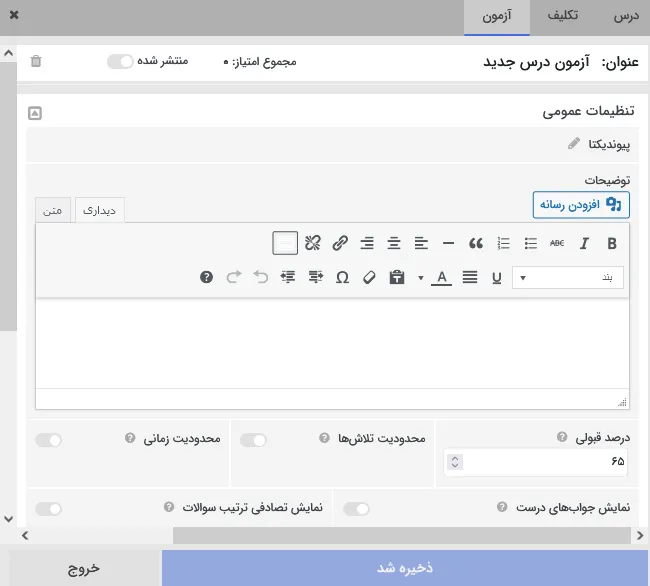
Task: Increase indent in the editor
Action: coord(288,277)
